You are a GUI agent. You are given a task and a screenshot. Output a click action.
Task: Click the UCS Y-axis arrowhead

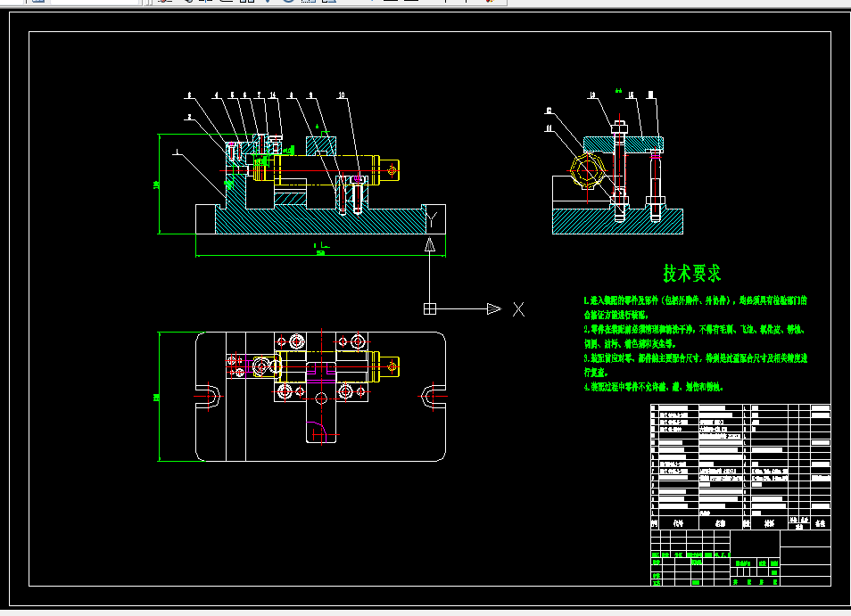[429, 244]
